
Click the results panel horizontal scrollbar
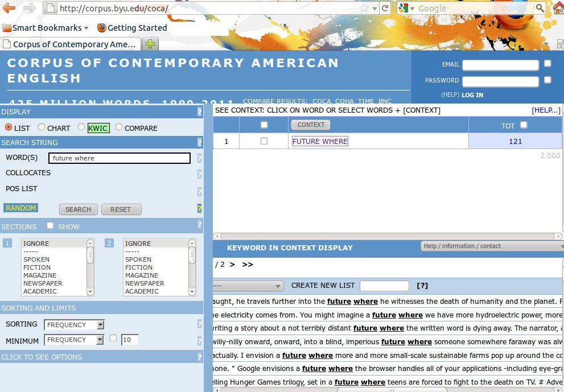pyautogui.click(x=387, y=236)
